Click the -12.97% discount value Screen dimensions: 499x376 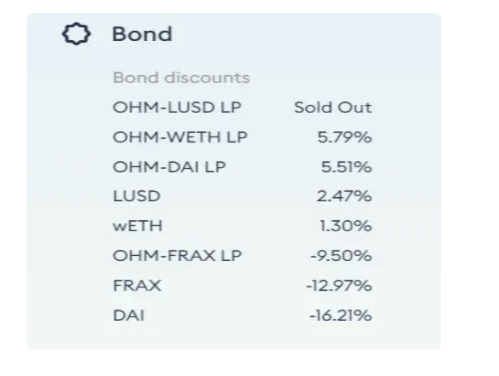tap(339, 286)
